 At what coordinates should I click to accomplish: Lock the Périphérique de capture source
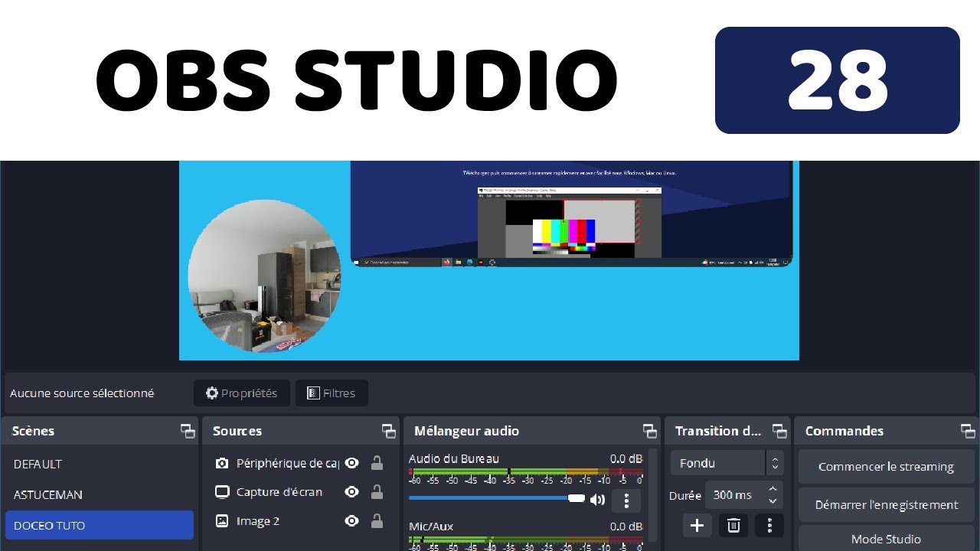tap(377, 463)
